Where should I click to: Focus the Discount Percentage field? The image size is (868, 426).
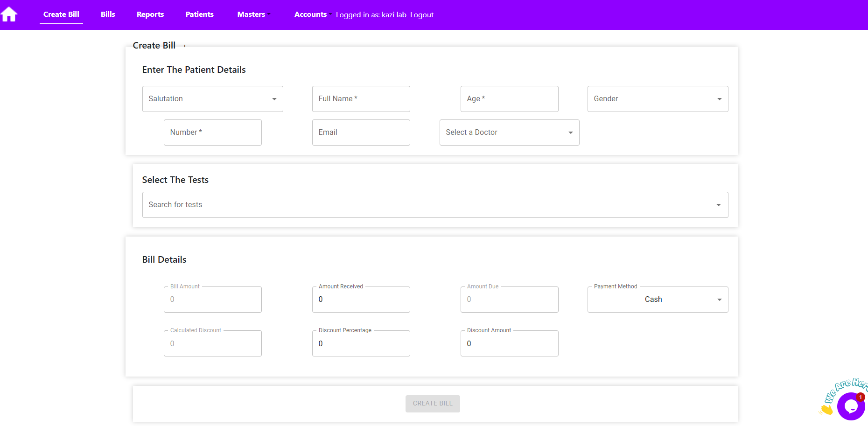(361, 343)
